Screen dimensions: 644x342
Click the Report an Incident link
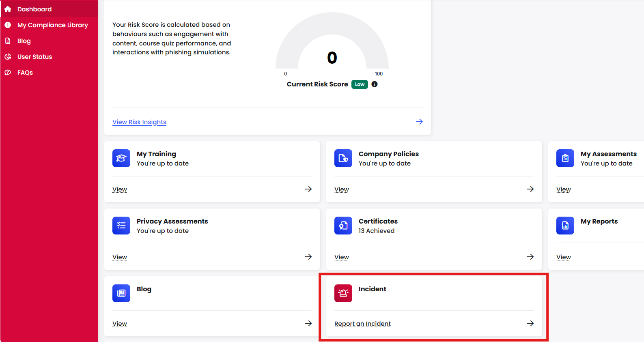pos(362,324)
